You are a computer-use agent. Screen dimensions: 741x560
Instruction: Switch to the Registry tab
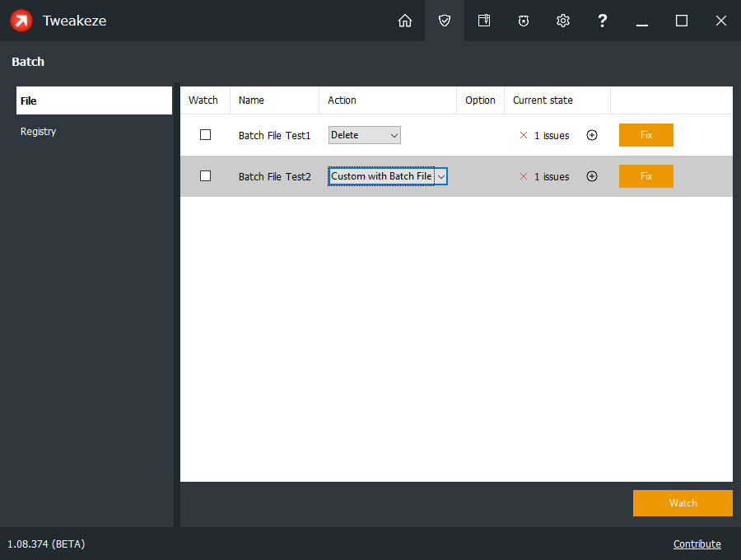click(x=38, y=131)
